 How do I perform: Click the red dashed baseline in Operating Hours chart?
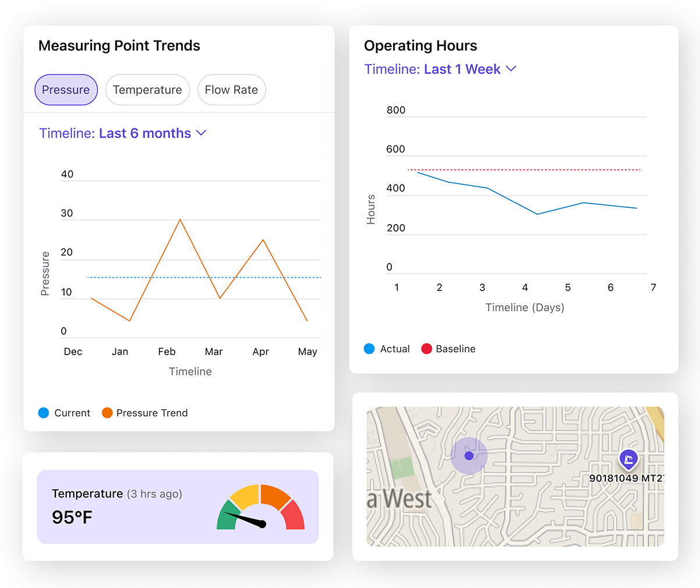coord(524,169)
